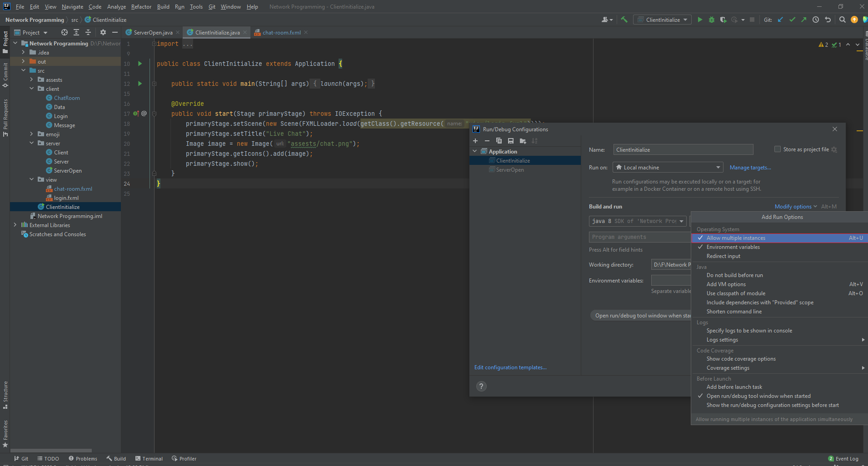Viewport: 868px width, 466px height.
Task: Open the Profiler tool window
Action: click(184, 458)
